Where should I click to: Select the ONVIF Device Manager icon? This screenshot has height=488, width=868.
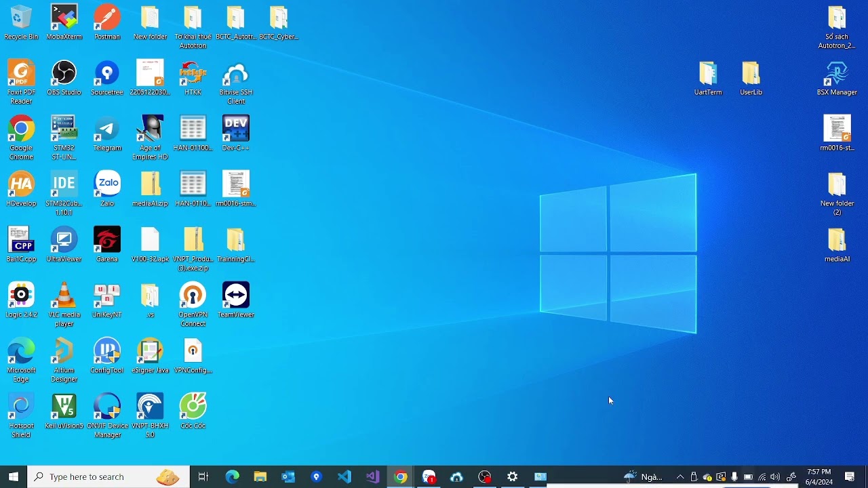tap(107, 415)
